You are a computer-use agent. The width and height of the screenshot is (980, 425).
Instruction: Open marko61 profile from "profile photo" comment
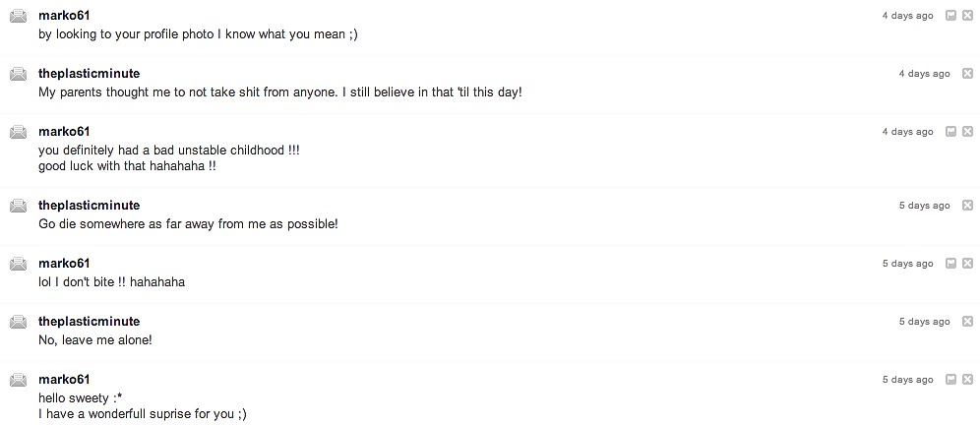64,16
